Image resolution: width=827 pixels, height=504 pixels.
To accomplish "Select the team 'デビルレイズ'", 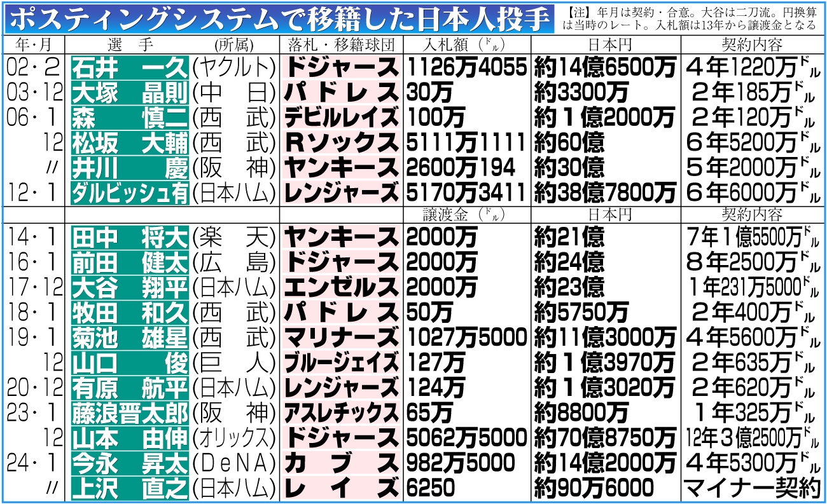I will click(x=342, y=118).
